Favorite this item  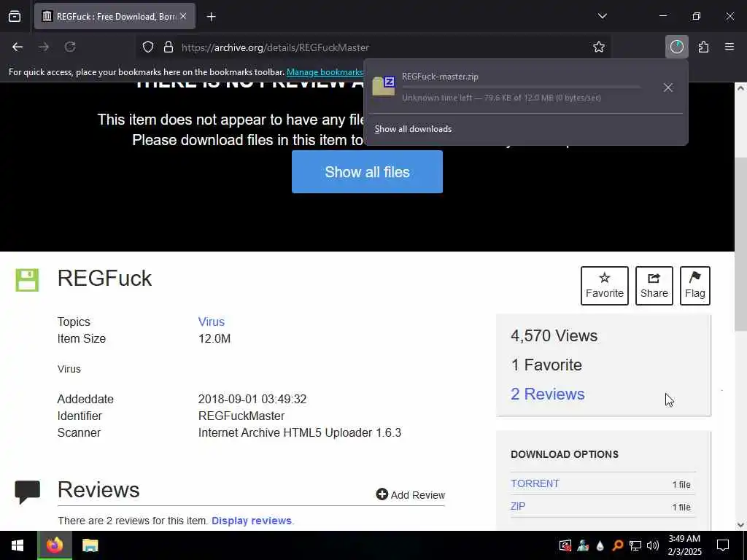[605, 286]
